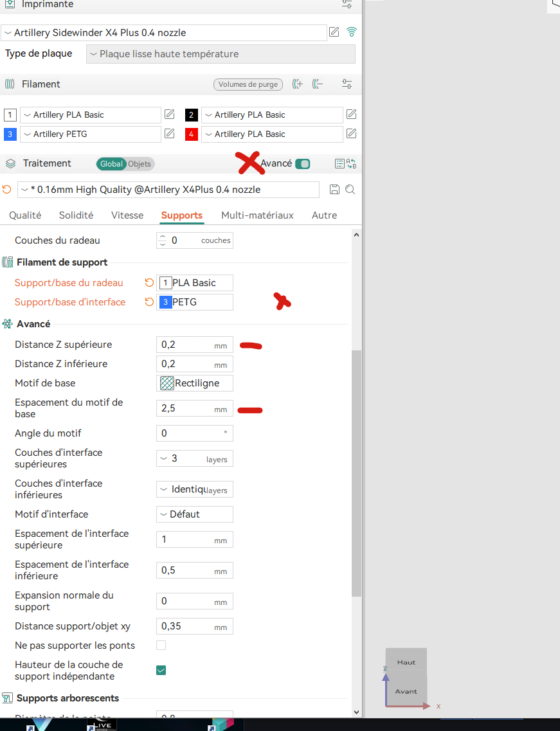Edit filament 1 Artillery PLA Basic preset

click(x=170, y=114)
